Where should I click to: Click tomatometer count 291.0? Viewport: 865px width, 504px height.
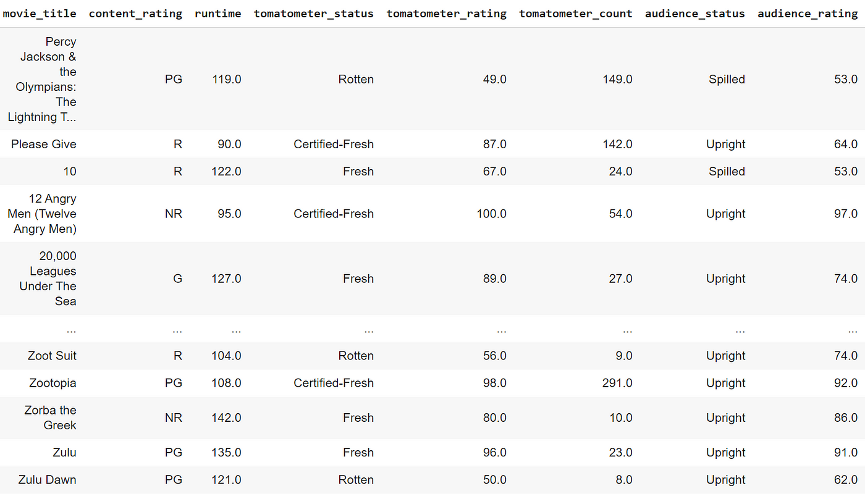coord(617,383)
